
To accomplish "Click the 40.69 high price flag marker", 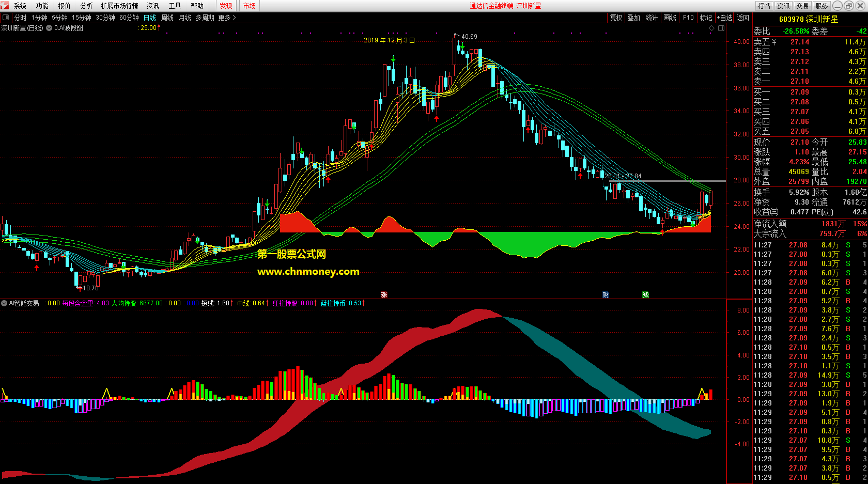I will point(466,36).
